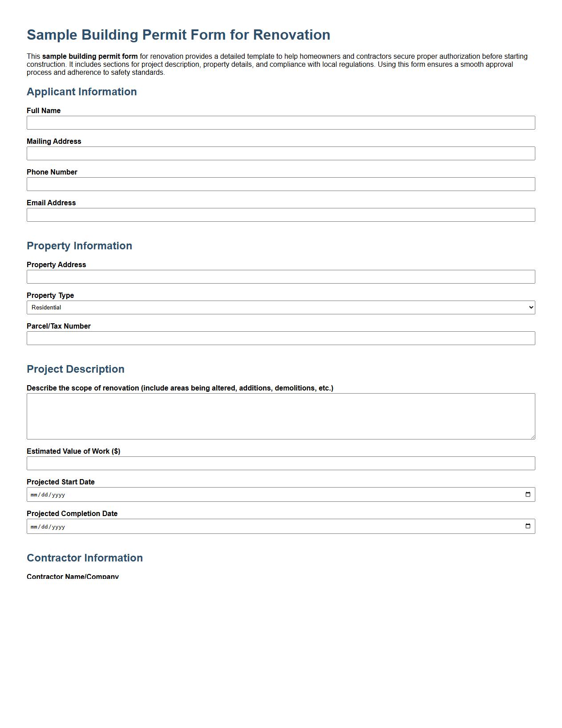Click the Email Address input field
The height and width of the screenshot is (728, 562).
tap(281, 215)
